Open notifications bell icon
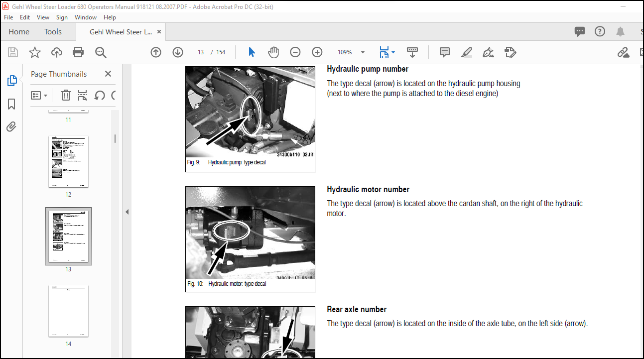644x359 pixels. 620,32
